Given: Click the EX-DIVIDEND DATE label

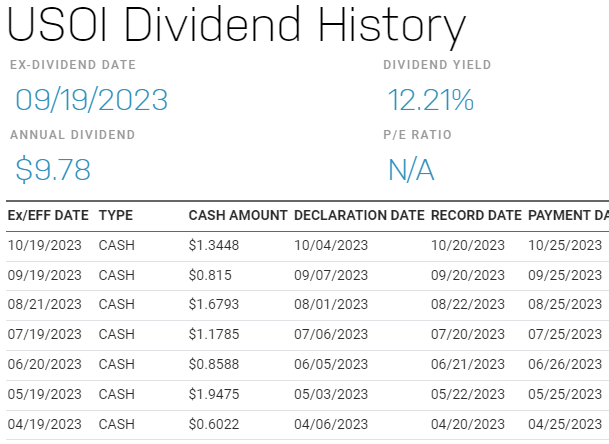Looking at the screenshot, I should (73, 64).
